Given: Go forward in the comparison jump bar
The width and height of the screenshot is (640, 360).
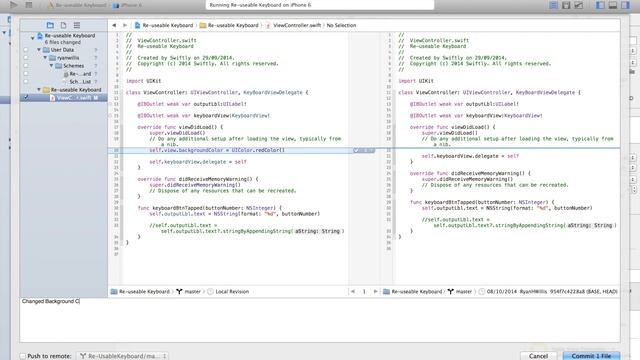Looking at the screenshot, I should tap(125, 25).
